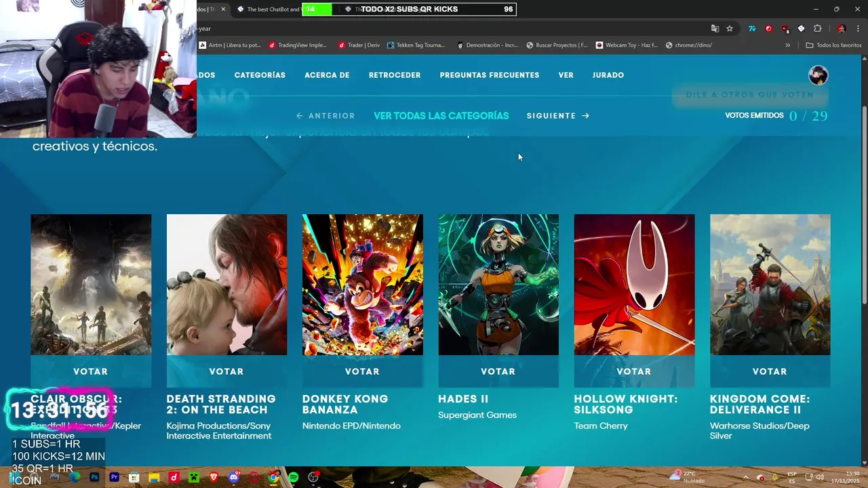Screen dimensions: 868x488
Task: Open File Explorer from the taskbar
Action: coord(154,477)
